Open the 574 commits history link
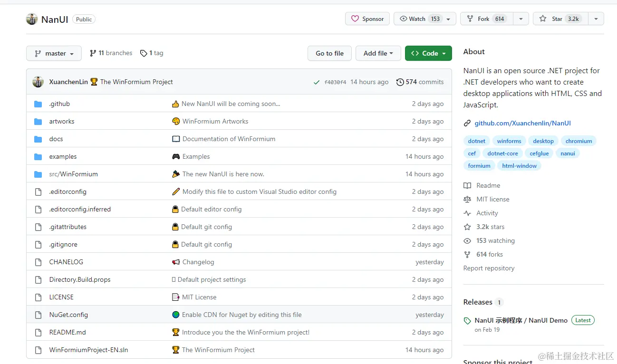This screenshot has height=364, width=617. coord(420,82)
